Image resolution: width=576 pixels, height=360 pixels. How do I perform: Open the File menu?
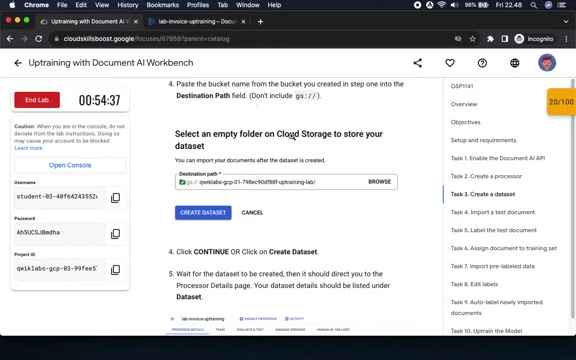point(62,5)
